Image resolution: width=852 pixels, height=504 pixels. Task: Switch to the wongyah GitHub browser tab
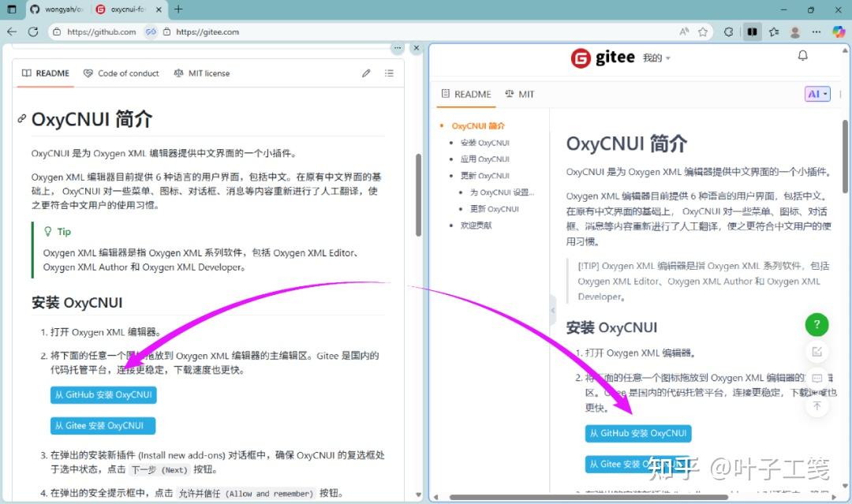(x=57, y=9)
